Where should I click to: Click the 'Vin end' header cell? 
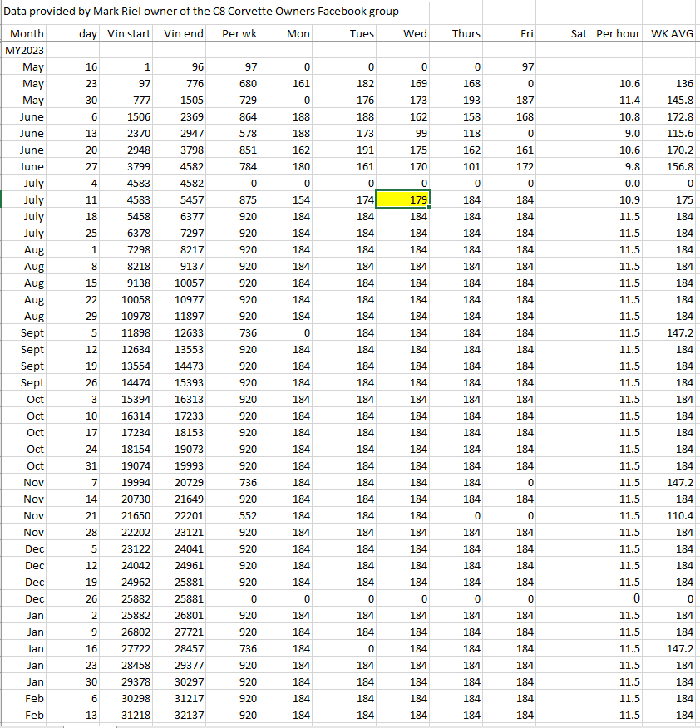185,33
